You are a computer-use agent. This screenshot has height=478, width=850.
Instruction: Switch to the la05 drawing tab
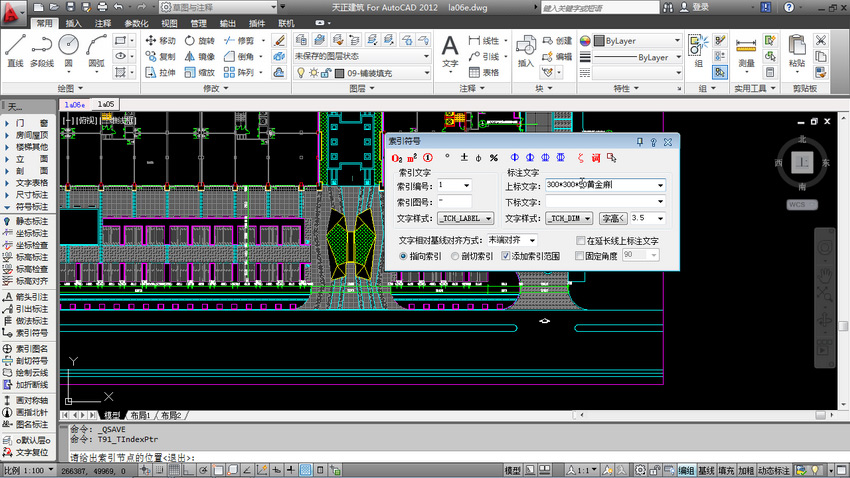(x=106, y=104)
